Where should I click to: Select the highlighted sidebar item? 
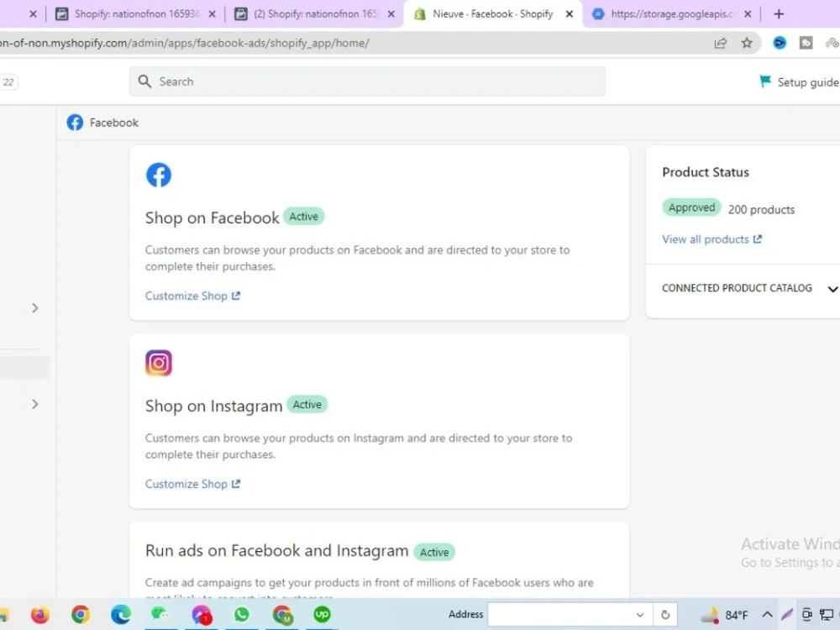pyautogui.click(x=24, y=368)
